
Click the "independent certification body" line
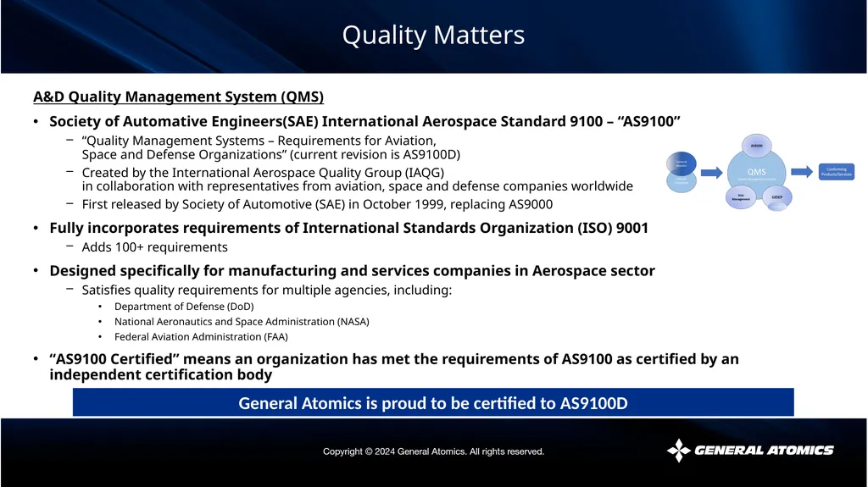click(x=160, y=374)
